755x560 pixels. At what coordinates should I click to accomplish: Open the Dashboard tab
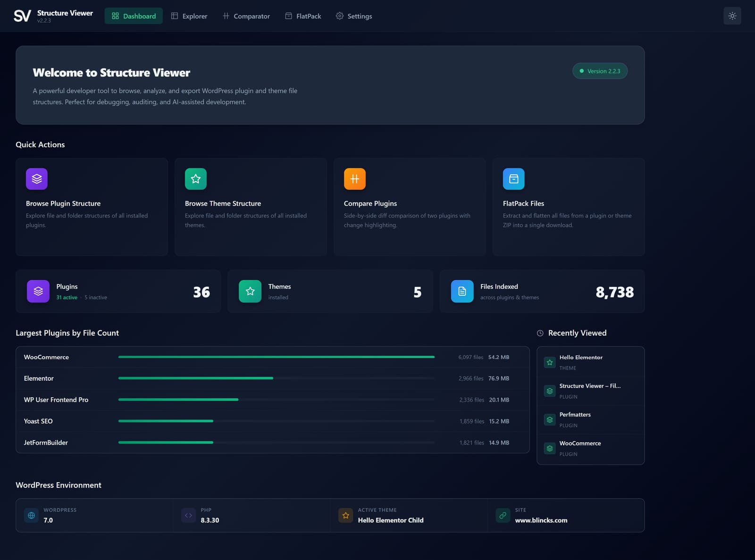click(134, 16)
